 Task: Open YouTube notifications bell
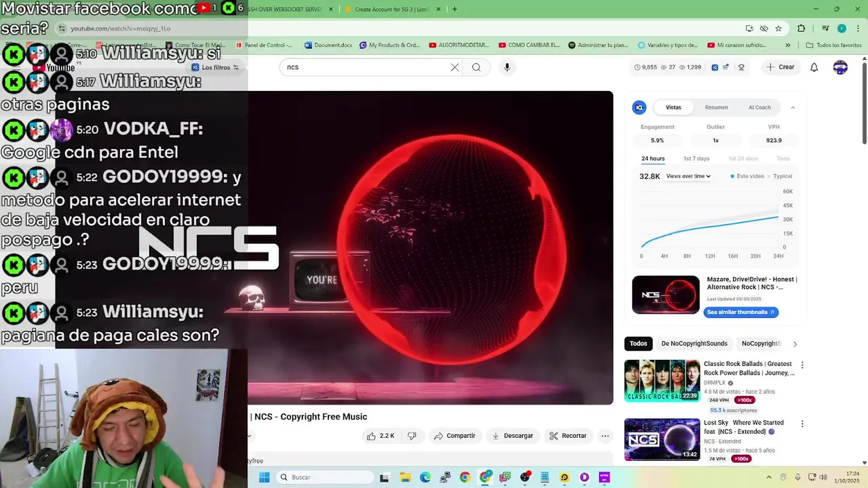[814, 67]
